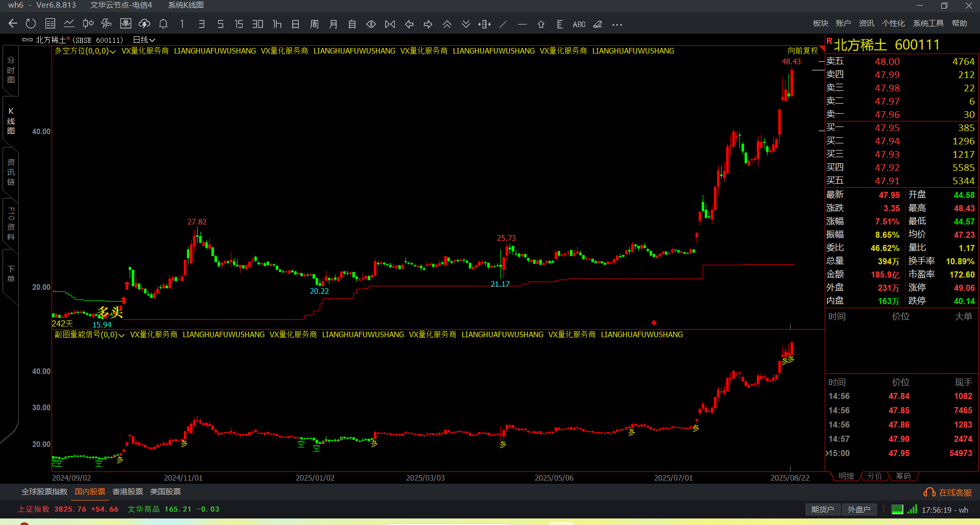The height and width of the screenshot is (525, 980).
Task: Click the compress K-line width icon
Action: click(390, 23)
